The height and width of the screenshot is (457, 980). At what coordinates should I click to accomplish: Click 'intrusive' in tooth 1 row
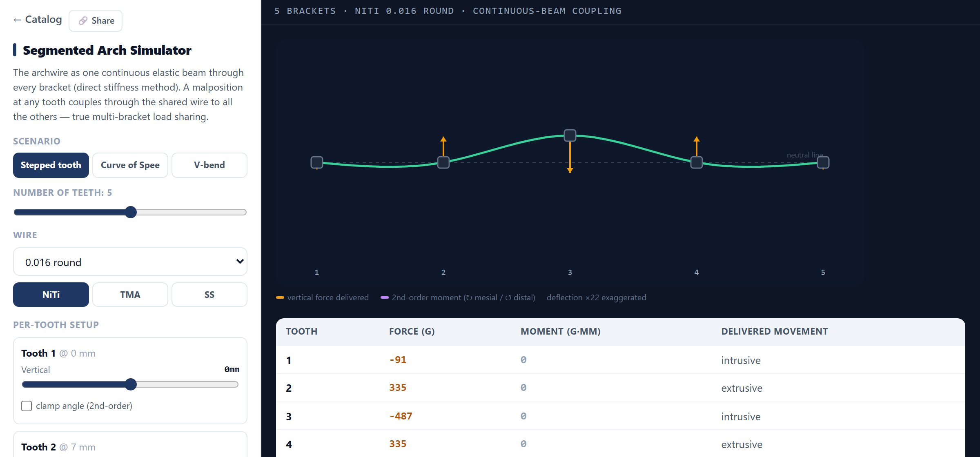(x=741, y=361)
